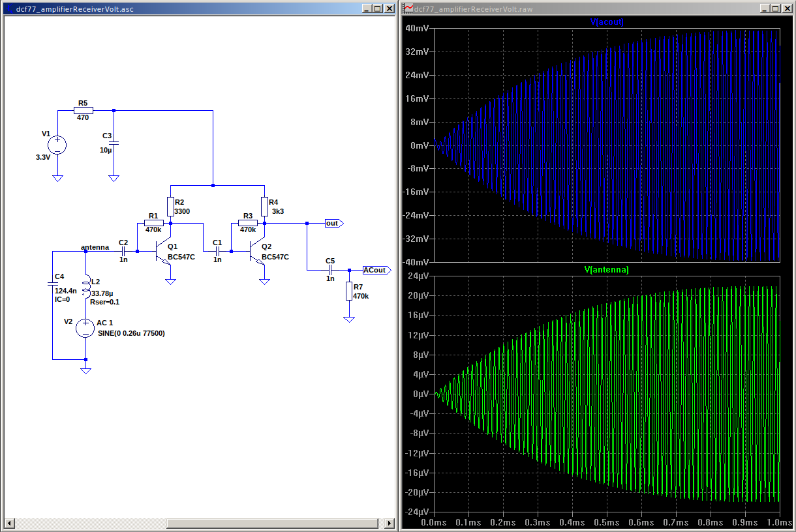Viewport: 796px width, 532px height.
Task: Select the R4 resistor symbol
Action: 264,207
